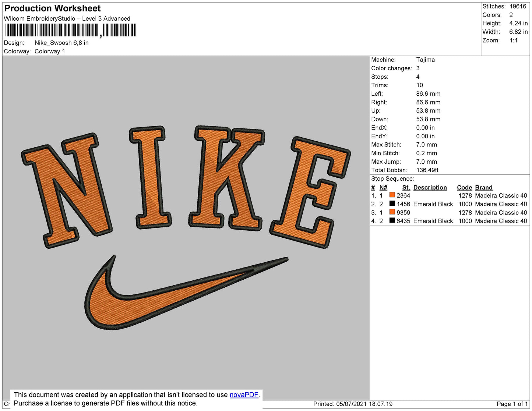
Task: Click the Printed date '05/07/2021 18.07.19'
Action: (364, 404)
